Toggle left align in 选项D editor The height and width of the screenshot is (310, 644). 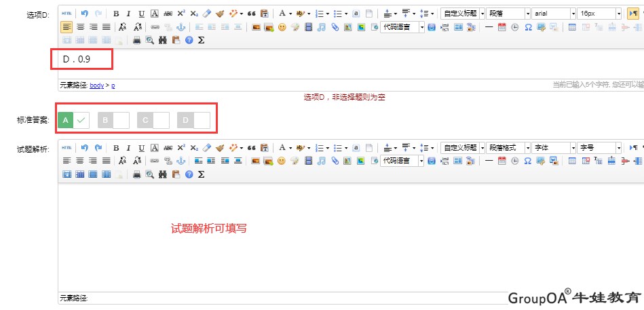pyautogui.click(x=67, y=28)
